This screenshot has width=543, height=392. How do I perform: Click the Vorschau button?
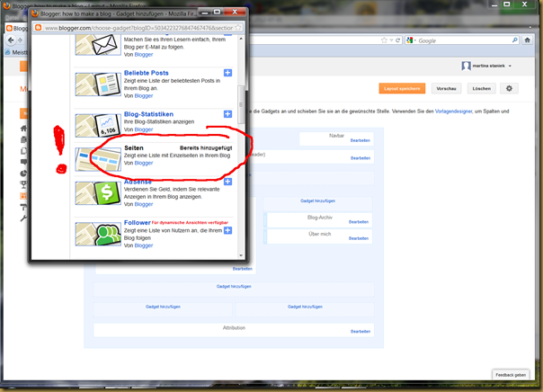446,88
